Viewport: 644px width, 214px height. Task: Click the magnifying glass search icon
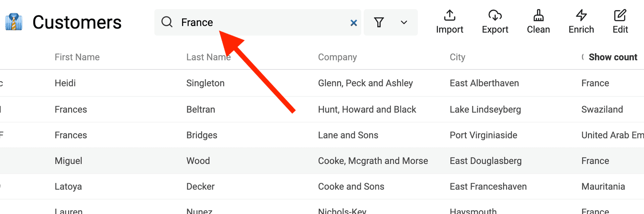click(167, 22)
